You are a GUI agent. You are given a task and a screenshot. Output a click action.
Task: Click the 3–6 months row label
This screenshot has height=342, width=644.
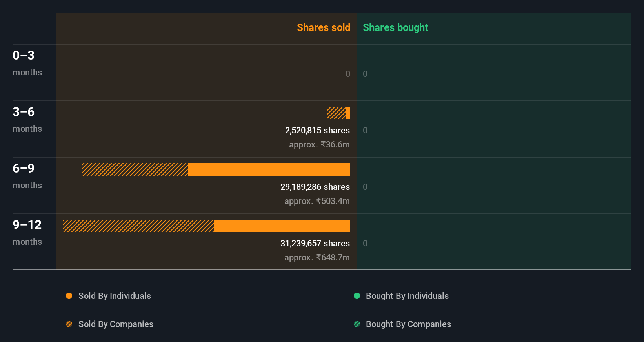27,120
